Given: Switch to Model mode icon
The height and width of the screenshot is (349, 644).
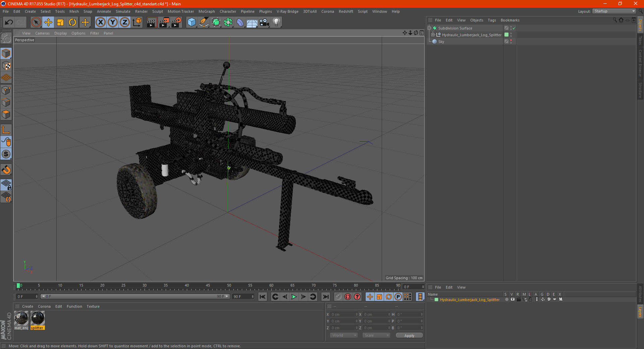Looking at the screenshot, I should pyautogui.click(x=6, y=54).
